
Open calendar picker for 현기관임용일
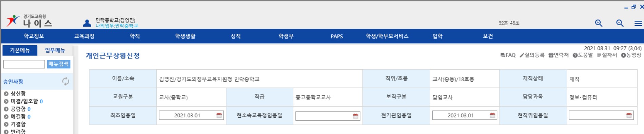click(x=492, y=115)
